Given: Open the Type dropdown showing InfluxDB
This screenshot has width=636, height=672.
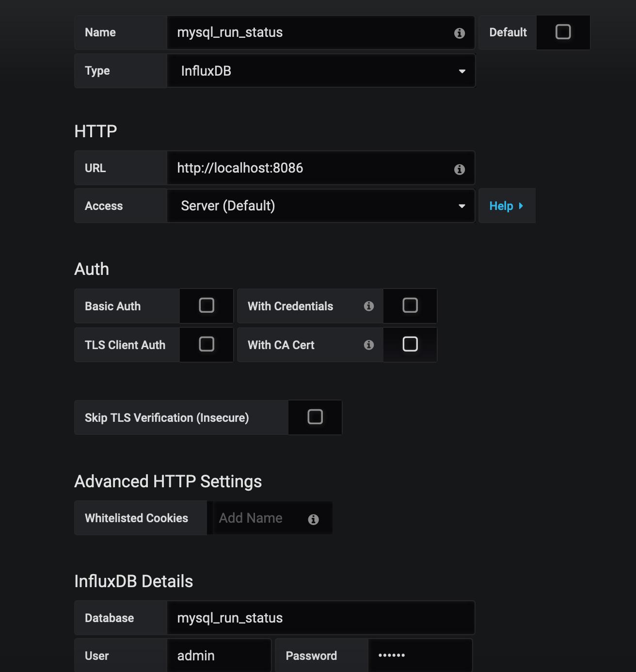Looking at the screenshot, I should 321,71.
